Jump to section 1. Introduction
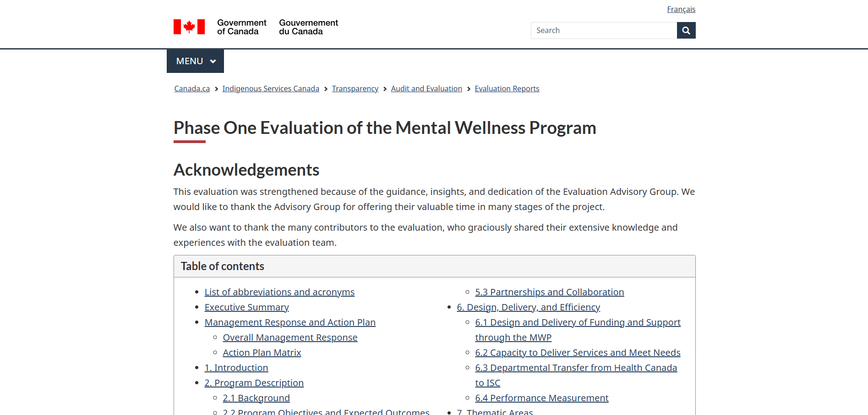Viewport: 868px width, 415px height. 236,367
